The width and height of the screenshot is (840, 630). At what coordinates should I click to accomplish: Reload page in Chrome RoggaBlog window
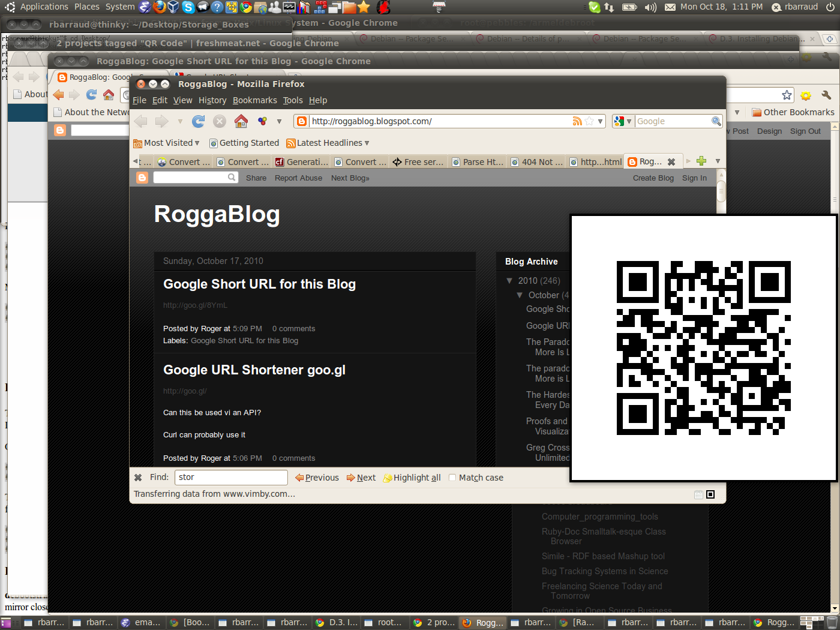[91, 95]
